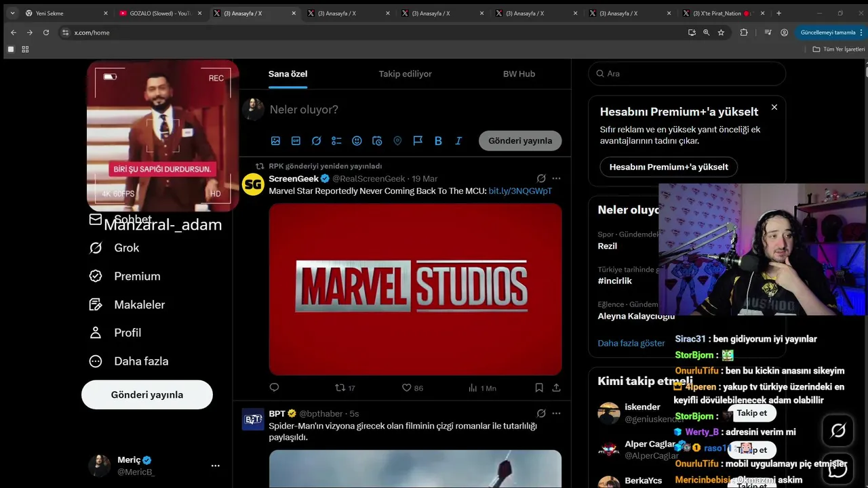Viewport: 868px width, 488px height.
Task: Bookmark this page with star icon
Action: 721,33
